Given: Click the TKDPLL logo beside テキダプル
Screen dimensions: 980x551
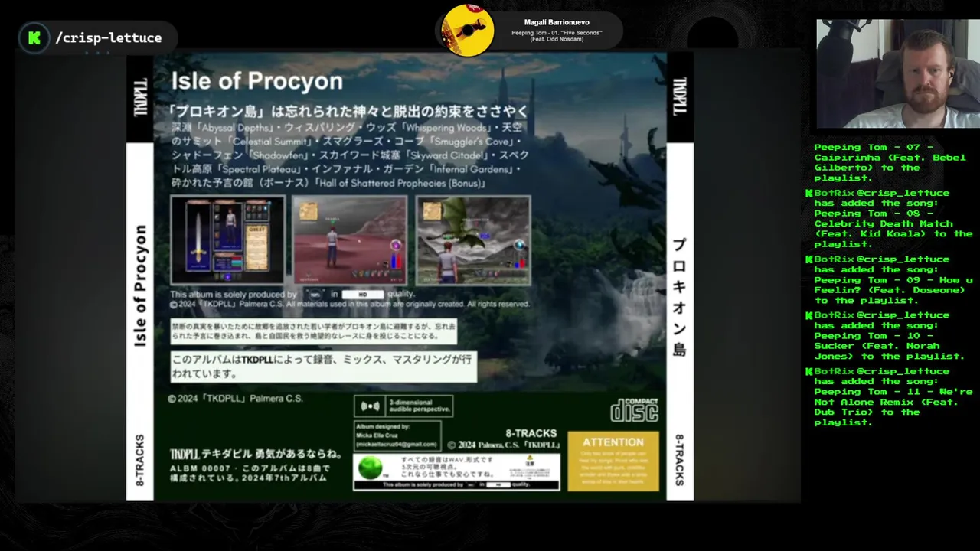Looking at the screenshot, I should pyautogui.click(x=184, y=453).
